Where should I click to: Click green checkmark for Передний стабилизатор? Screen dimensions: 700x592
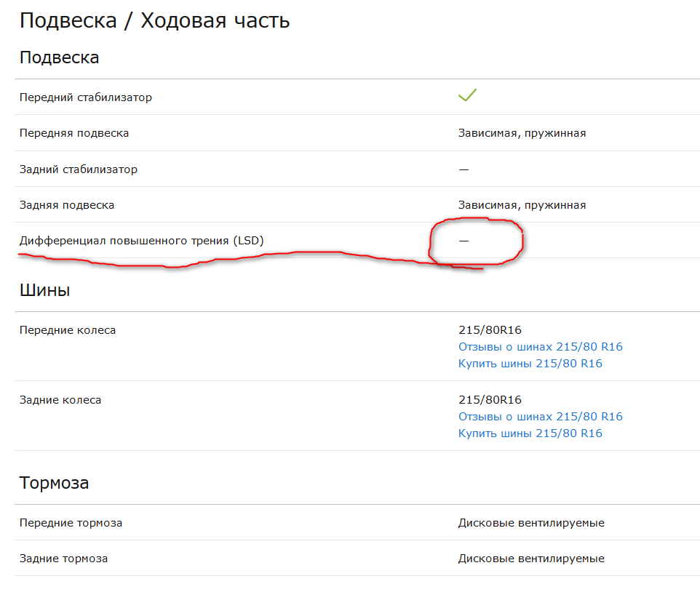pyautogui.click(x=467, y=95)
